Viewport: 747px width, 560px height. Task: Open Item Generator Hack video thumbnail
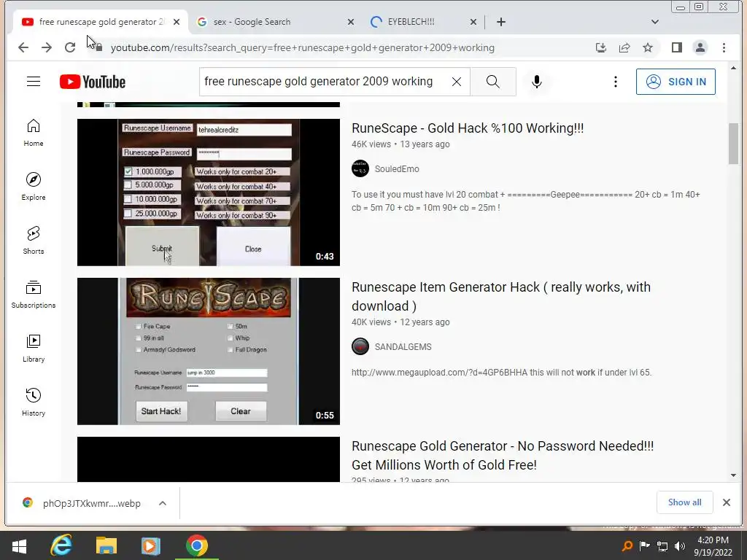[209, 351]
